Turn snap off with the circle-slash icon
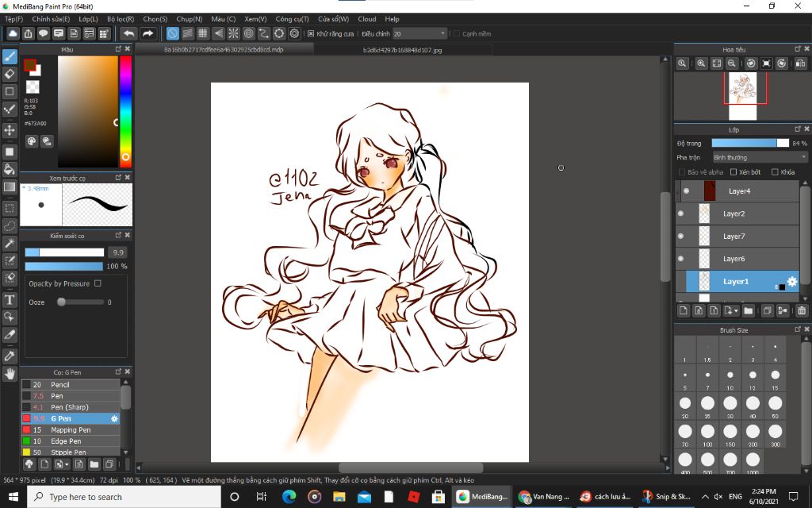This screenshot has height=508, width=812. (172, 33)
